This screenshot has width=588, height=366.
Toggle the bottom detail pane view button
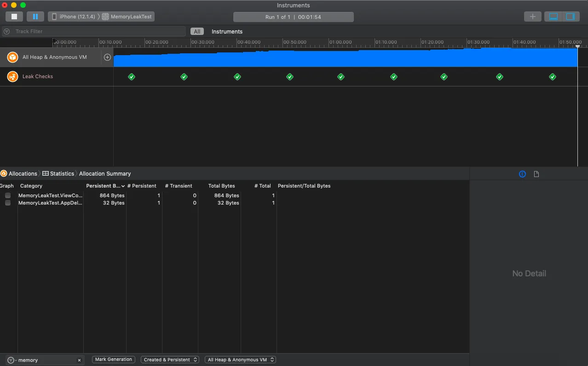tap(553, 17)
